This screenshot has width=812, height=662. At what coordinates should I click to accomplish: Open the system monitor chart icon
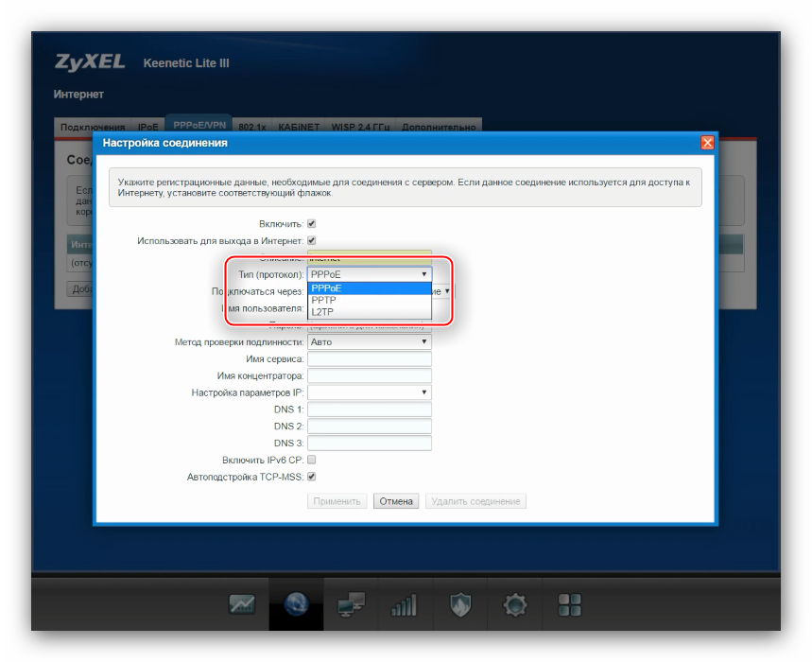click(242, 605)
